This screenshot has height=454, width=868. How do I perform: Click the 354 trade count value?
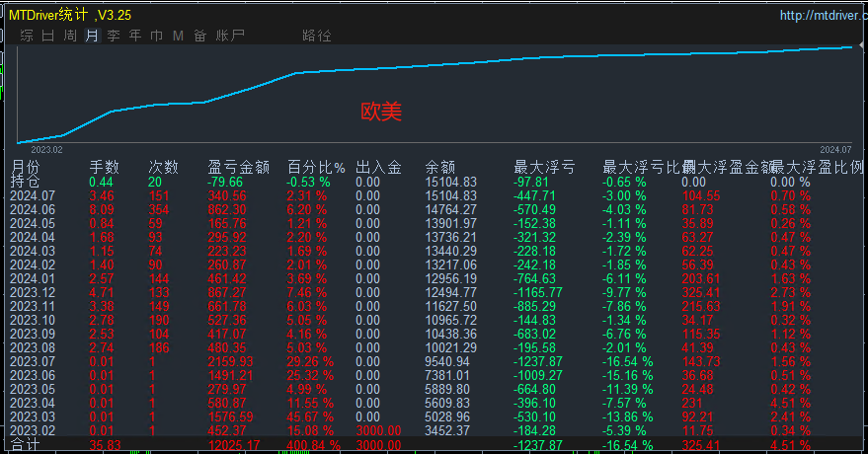coord(158,209)
